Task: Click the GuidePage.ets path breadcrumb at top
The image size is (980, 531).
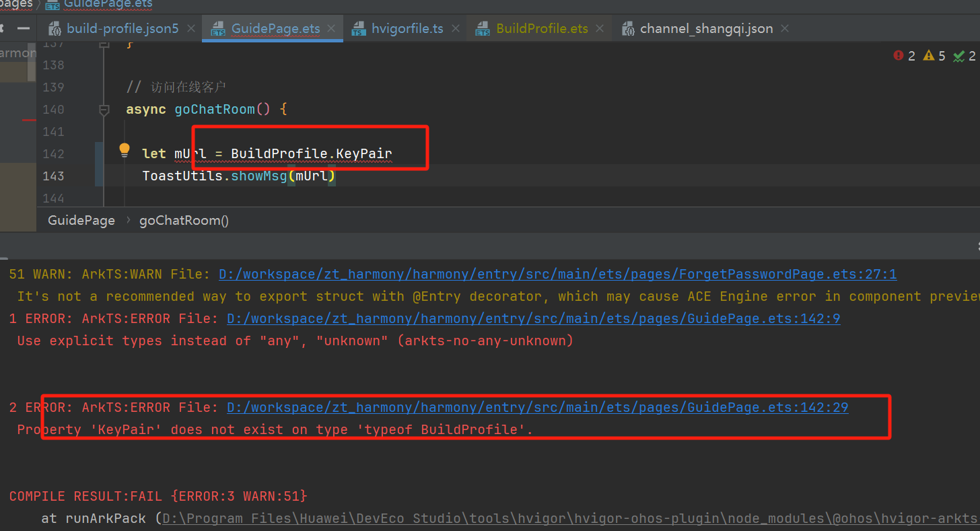Action: [108, 4]
